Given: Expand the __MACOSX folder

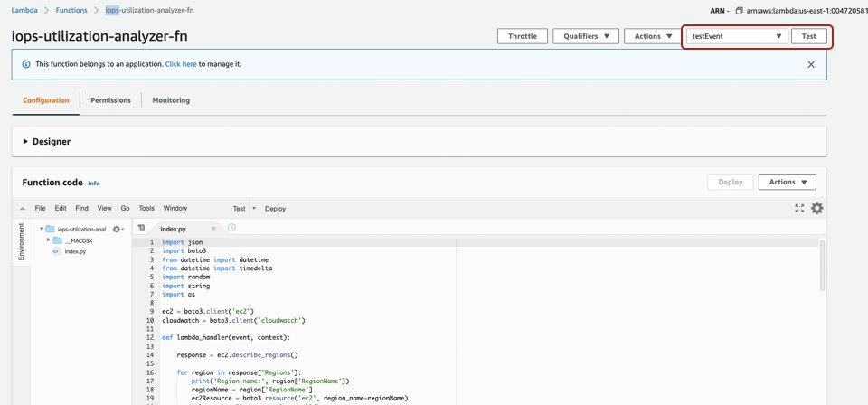Looking at the screenshot, I should pos(48,240).
